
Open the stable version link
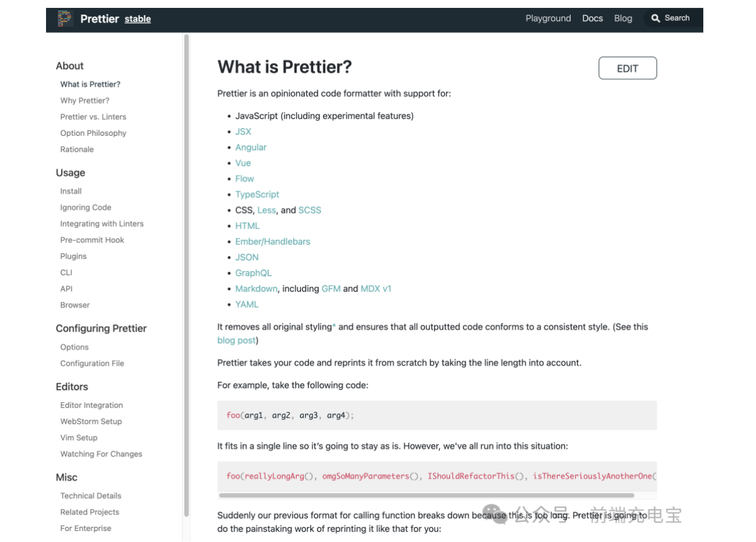(x=138, y=19)
